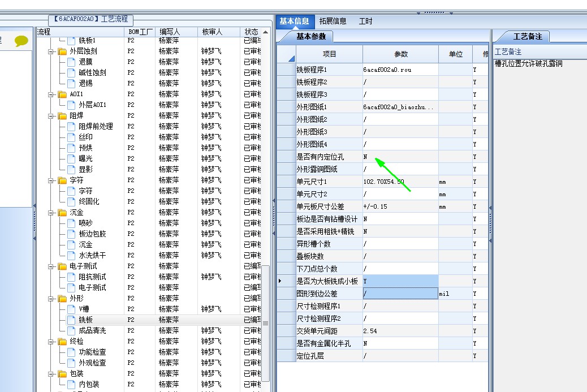The height and width of the screenshot is (392, 587).
Task: Click document icon beside 外层AOI1
Action: pos(71,105)
